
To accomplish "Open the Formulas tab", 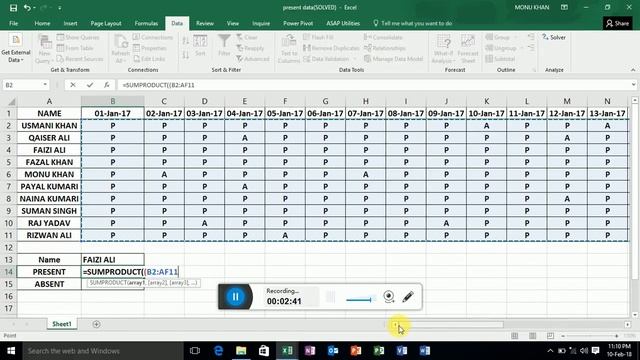I will point(146,23).
